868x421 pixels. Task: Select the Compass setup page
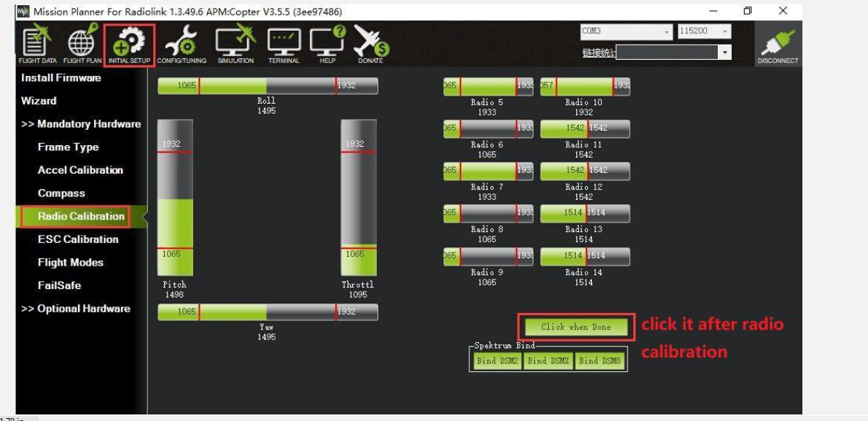tap(62, 193)
